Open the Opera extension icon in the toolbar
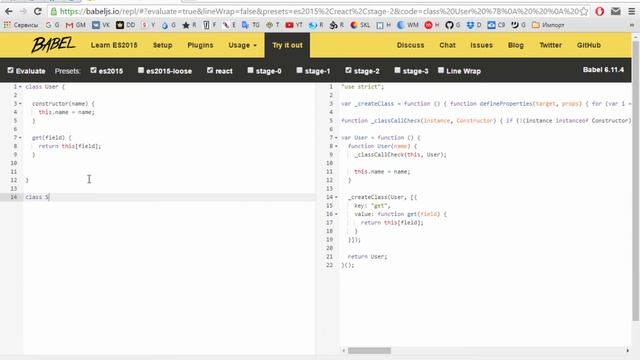Image resolution: width=640 pixels, height=360 pixels. (600, 11)
